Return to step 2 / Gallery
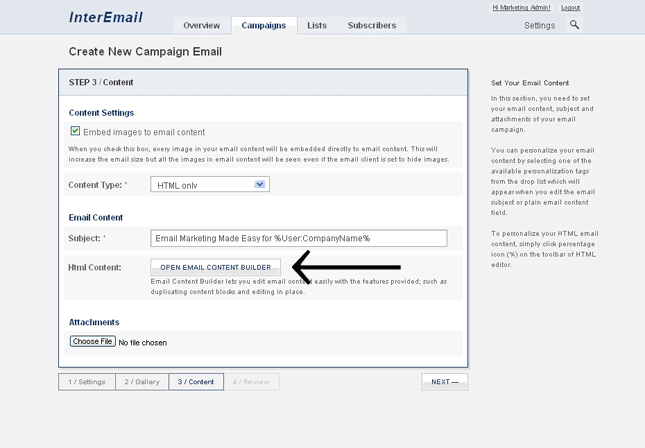 tap(141, 382)
